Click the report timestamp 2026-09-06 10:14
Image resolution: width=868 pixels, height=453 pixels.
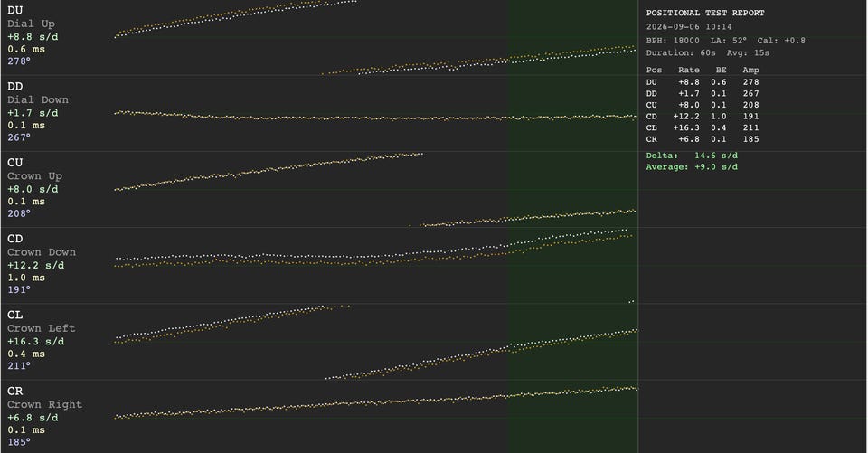coord(689,26)
